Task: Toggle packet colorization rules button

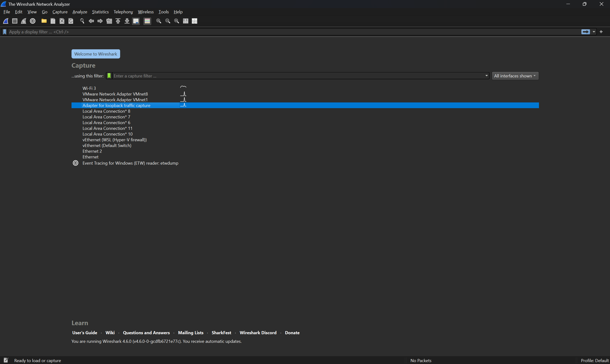Action: 147,21
